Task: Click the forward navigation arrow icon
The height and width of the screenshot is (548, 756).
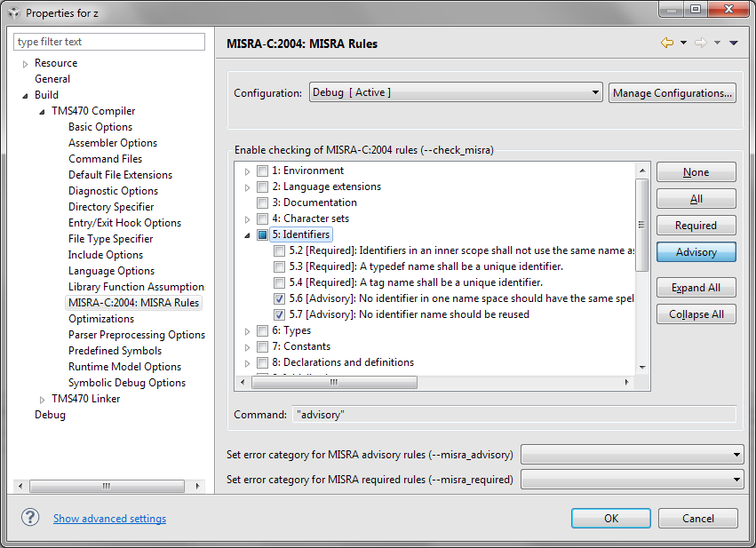Action: (x=701, y=43)
